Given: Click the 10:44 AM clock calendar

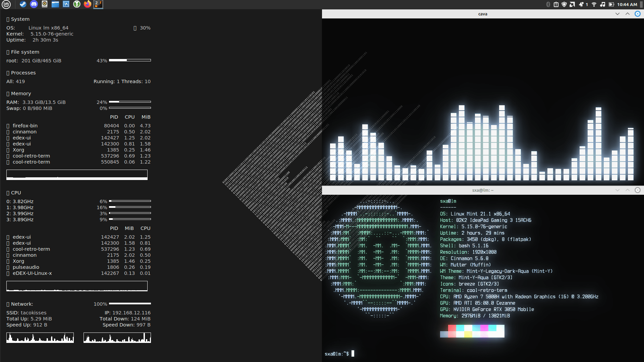Looking at the screenshot, I should 627,4.
